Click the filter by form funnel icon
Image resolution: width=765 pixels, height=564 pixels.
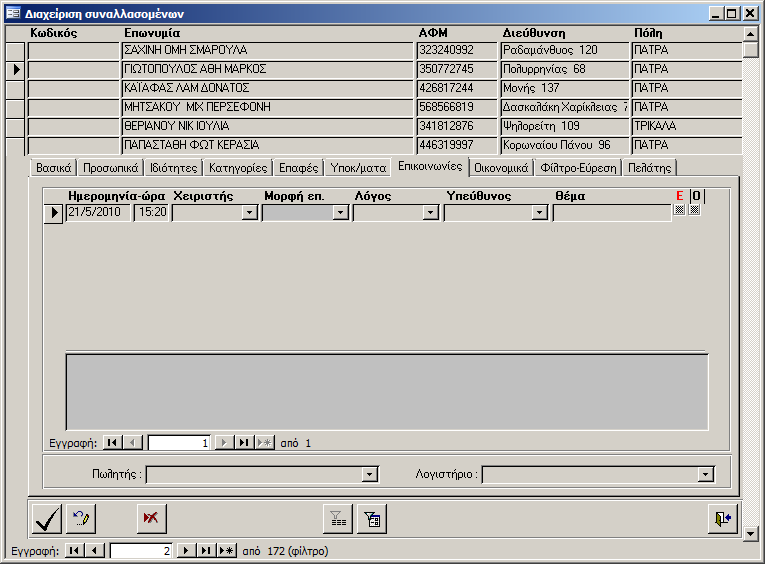point(338,518)
